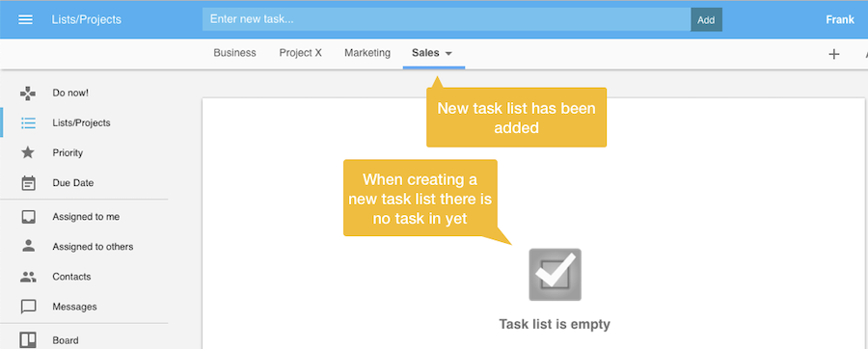868x349 pixels.
Task: Switch to the Business tab
Action: click(x=234, y=53)
